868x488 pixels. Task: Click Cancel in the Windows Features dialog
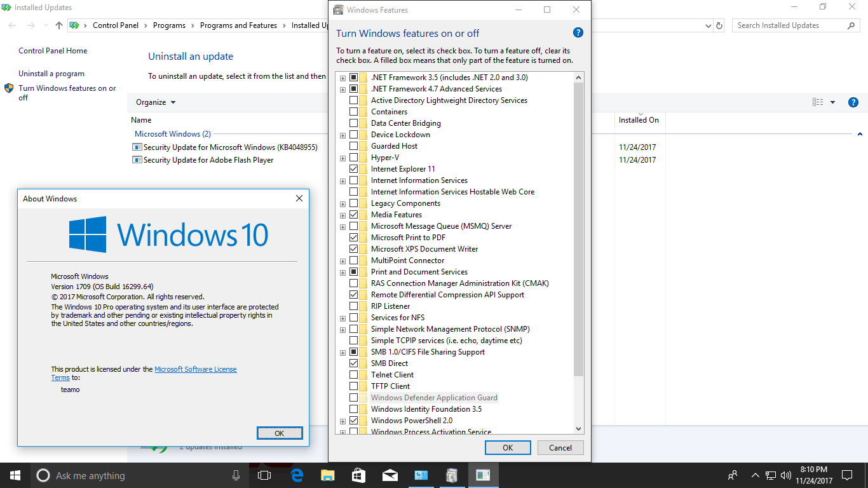coord(560,447)
